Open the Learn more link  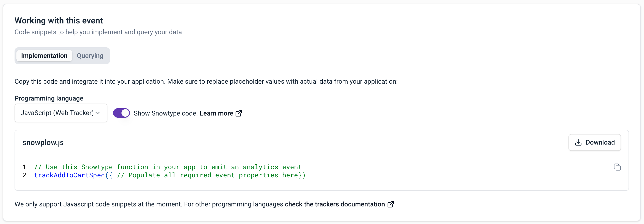(x=216, y=113)
